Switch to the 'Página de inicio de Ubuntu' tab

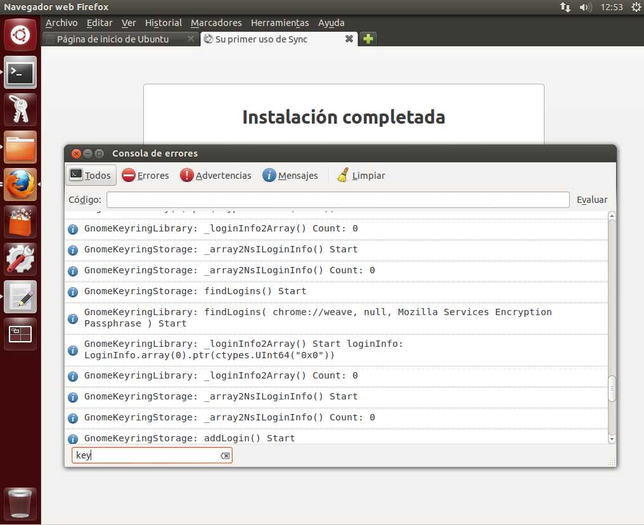tap(121, 39)
